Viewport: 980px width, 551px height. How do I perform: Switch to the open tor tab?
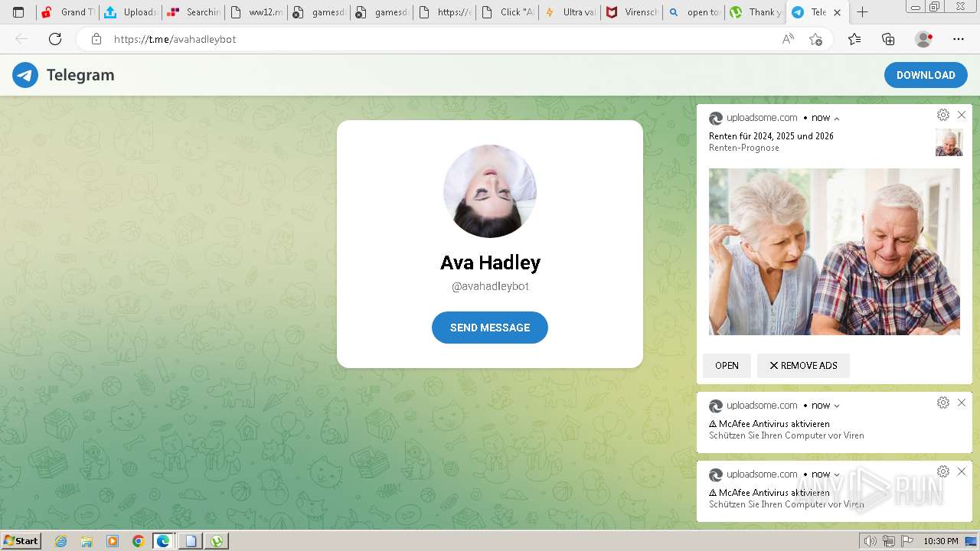pos(695,12)
